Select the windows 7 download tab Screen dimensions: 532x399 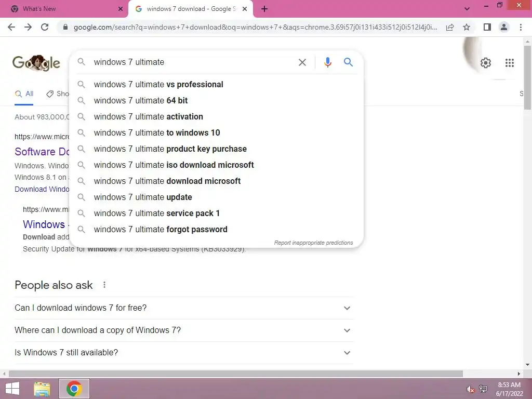(191, 9)
